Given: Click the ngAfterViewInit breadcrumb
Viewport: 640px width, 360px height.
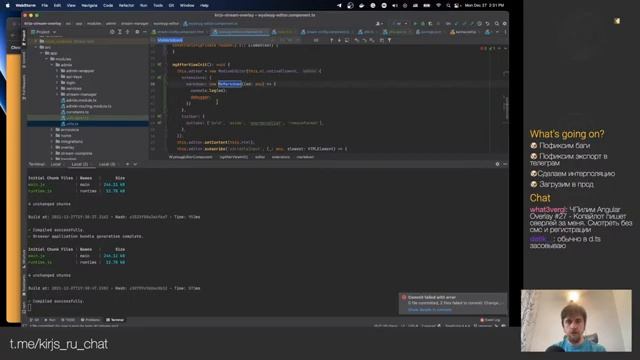Looking at the screenshot, I should (x=233, y=157).
